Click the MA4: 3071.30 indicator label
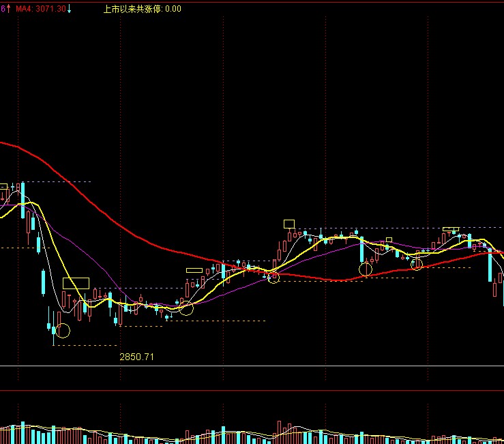 tap(41, 9)
